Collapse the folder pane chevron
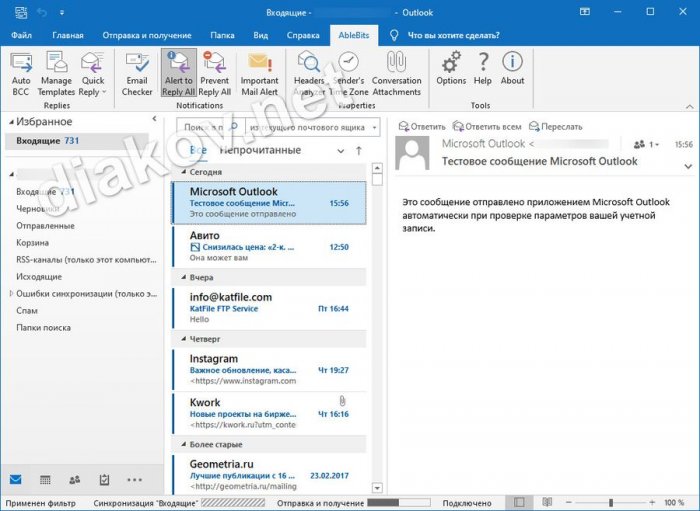700x511 pixels. click(x=154, y=119)
